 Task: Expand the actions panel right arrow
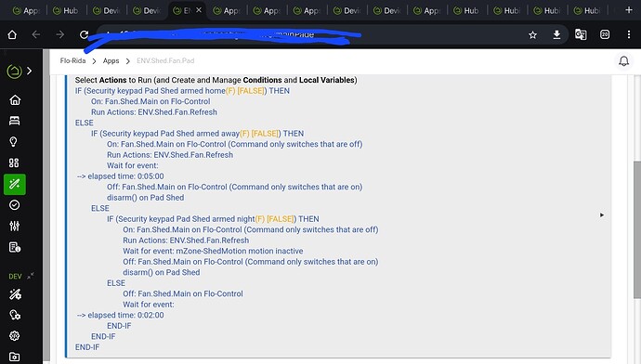(x=602, y=214)
